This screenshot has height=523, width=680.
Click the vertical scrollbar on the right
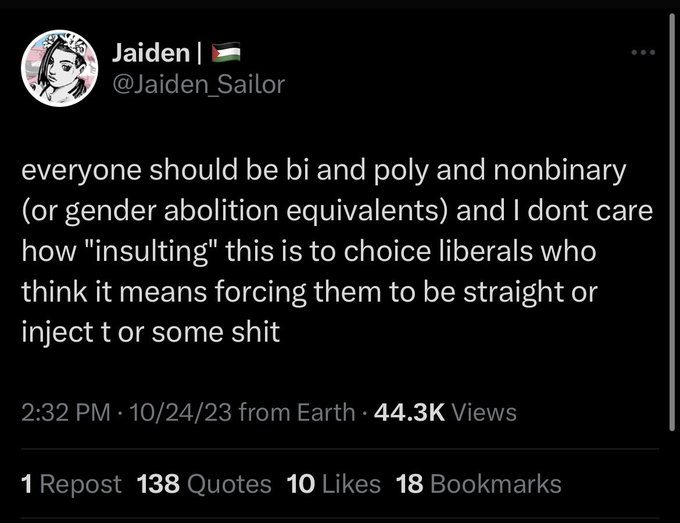pyautogui.click(x=672, y=221)
